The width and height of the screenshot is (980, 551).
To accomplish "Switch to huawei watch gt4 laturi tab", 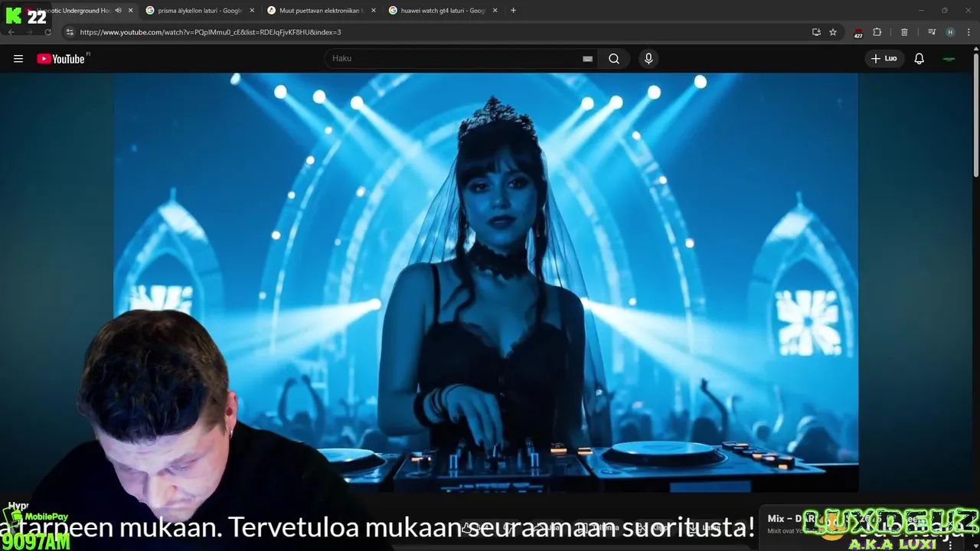I will (x=443, y=11).
